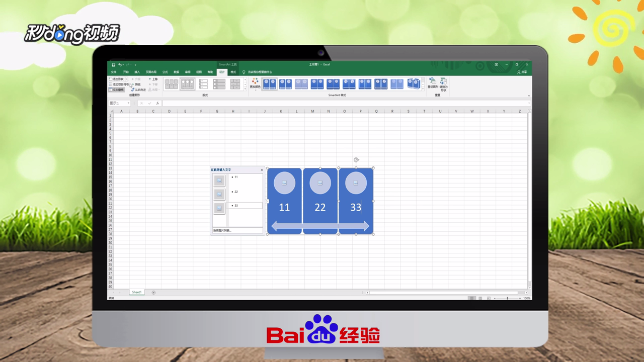Open the 文件 File tab

click(113, 72)
